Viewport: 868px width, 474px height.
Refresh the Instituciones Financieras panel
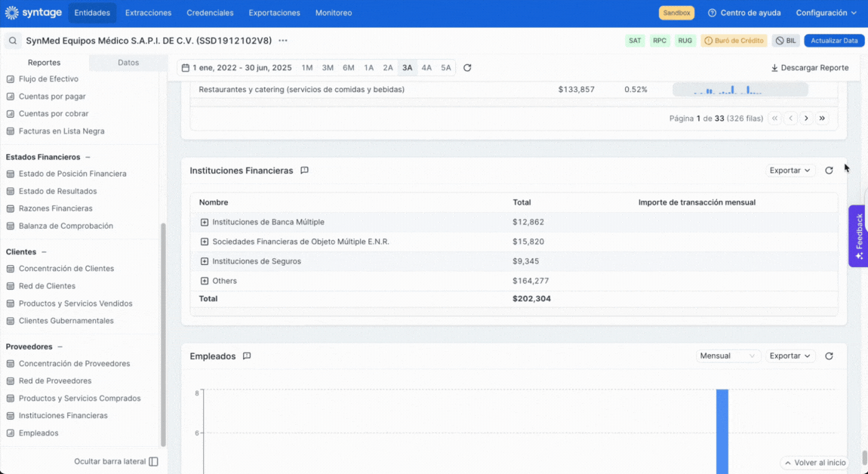point(829,171)
